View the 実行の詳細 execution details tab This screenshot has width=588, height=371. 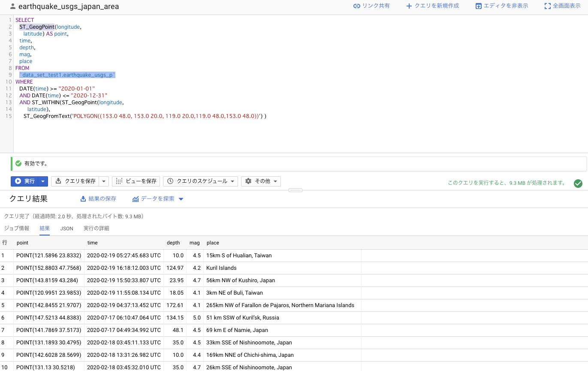(x=96, y=228)
